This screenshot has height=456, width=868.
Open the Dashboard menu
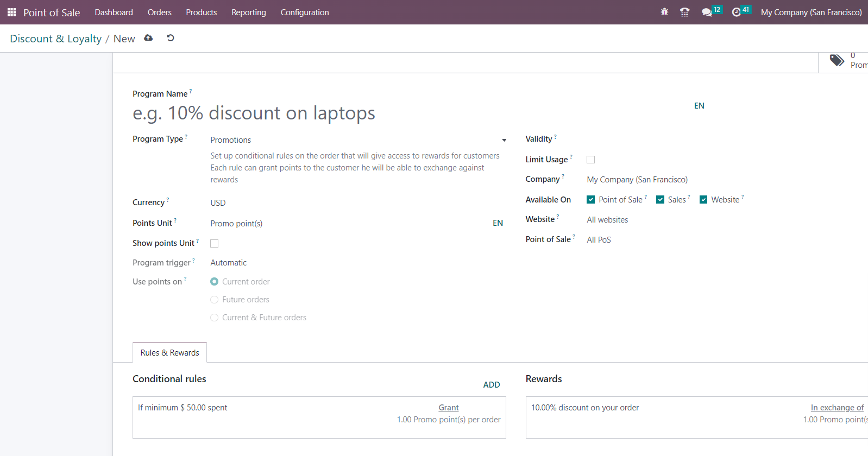pos(114,12)
